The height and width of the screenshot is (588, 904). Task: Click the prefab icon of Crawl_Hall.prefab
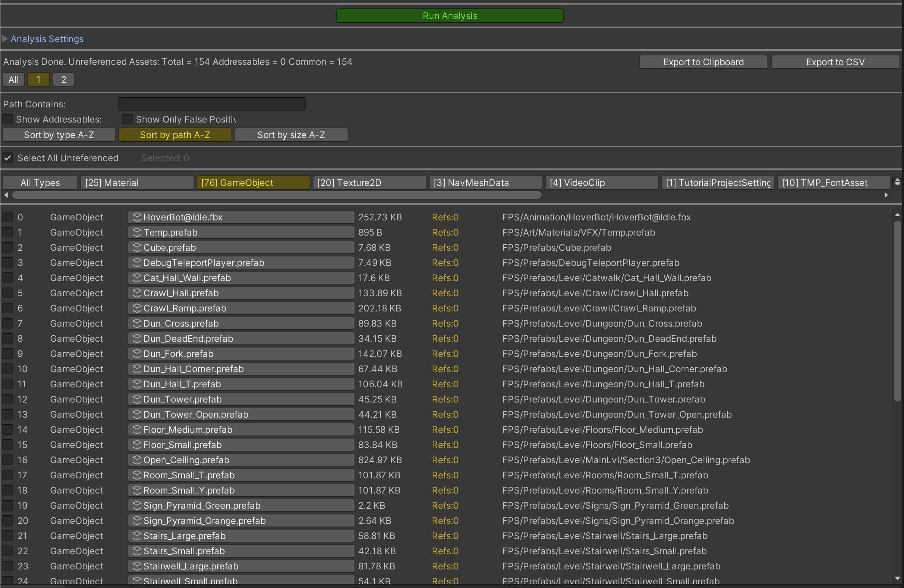click(137, 293)
